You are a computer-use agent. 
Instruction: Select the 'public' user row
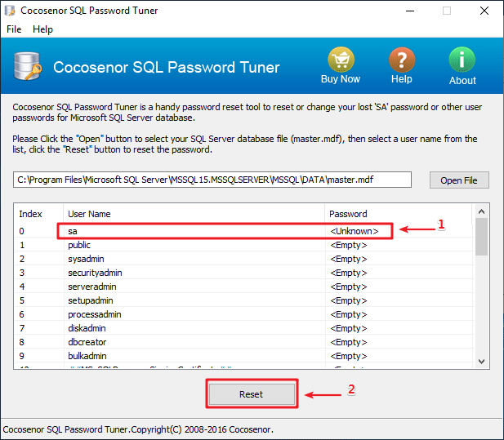point(243,245)
